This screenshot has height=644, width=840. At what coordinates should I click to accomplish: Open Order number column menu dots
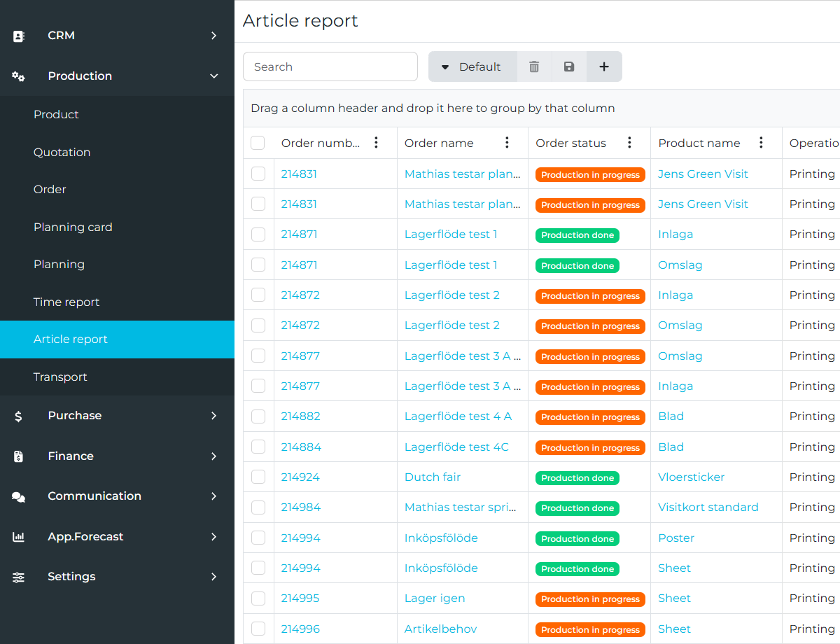[x=376, y=143]
